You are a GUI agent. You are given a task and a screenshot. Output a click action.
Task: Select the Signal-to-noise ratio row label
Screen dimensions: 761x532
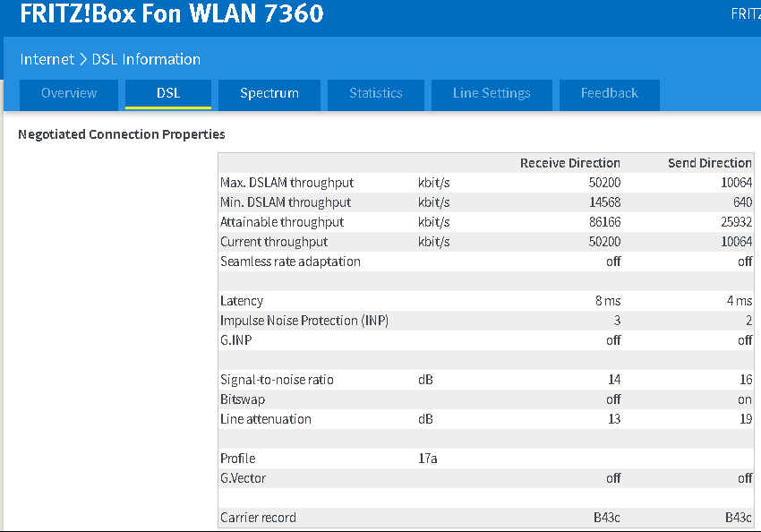[x=277, y=380]
